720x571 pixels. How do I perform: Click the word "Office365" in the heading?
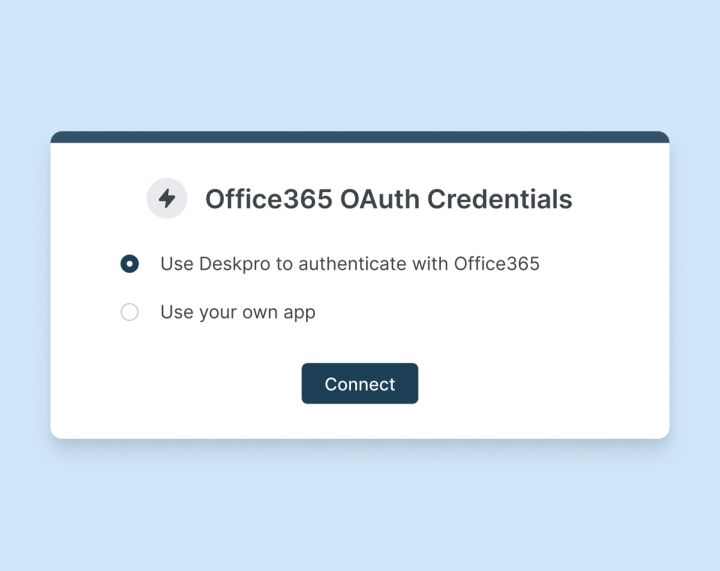(x=268, y=199)
